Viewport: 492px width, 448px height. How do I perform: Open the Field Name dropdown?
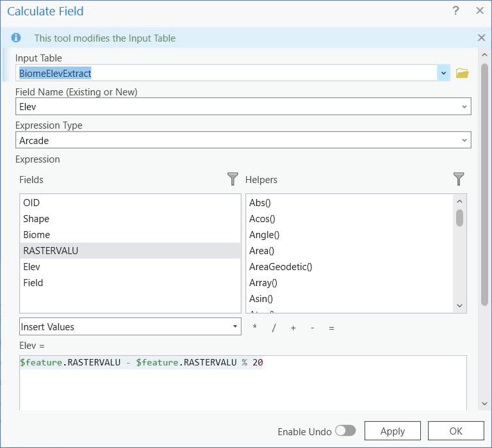coord(464,107)
